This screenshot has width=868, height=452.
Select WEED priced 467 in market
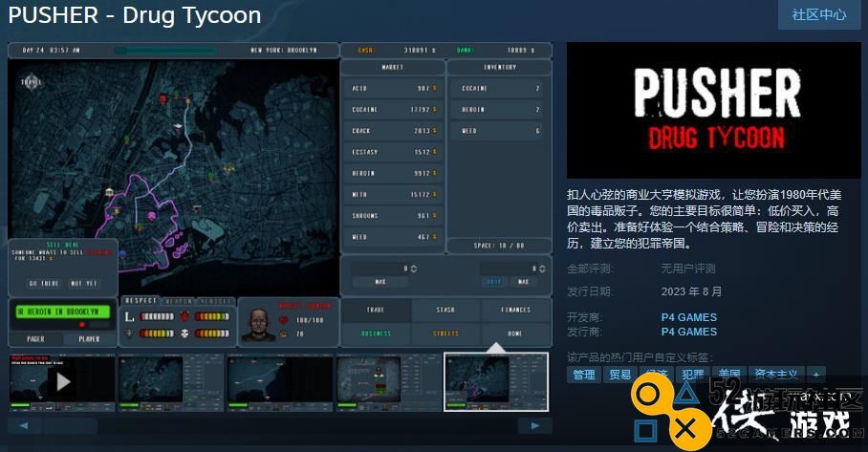(x=394, y=237)
